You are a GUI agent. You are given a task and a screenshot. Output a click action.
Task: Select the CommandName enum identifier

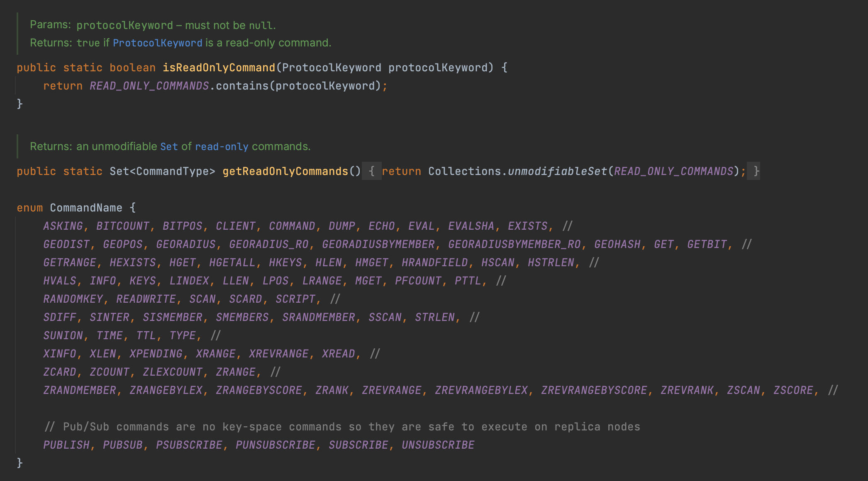86,208
